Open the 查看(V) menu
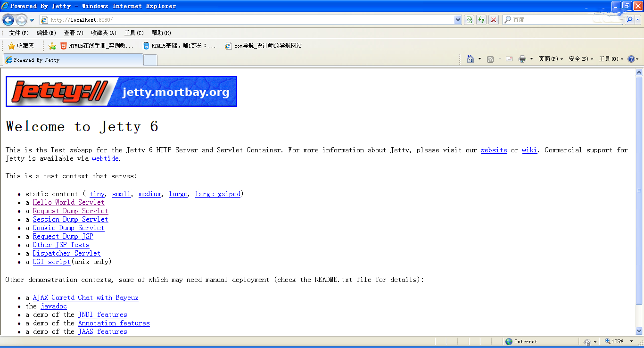 pos(74,33)
